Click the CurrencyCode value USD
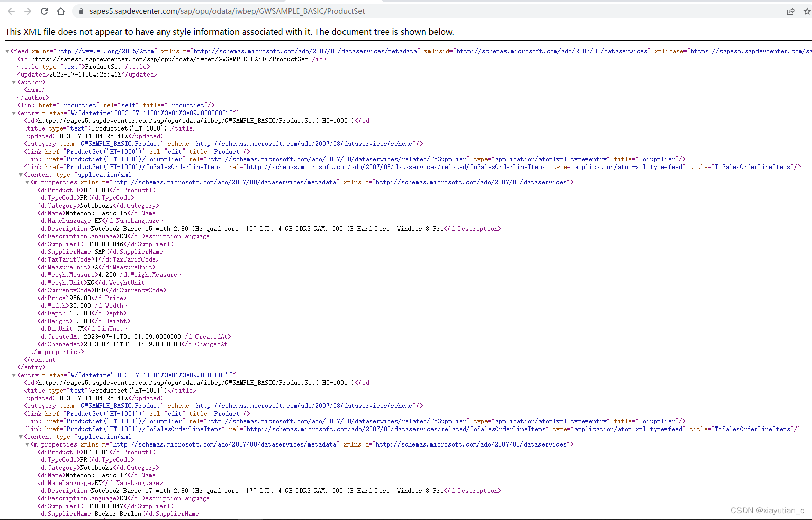 tap(100, 290)
